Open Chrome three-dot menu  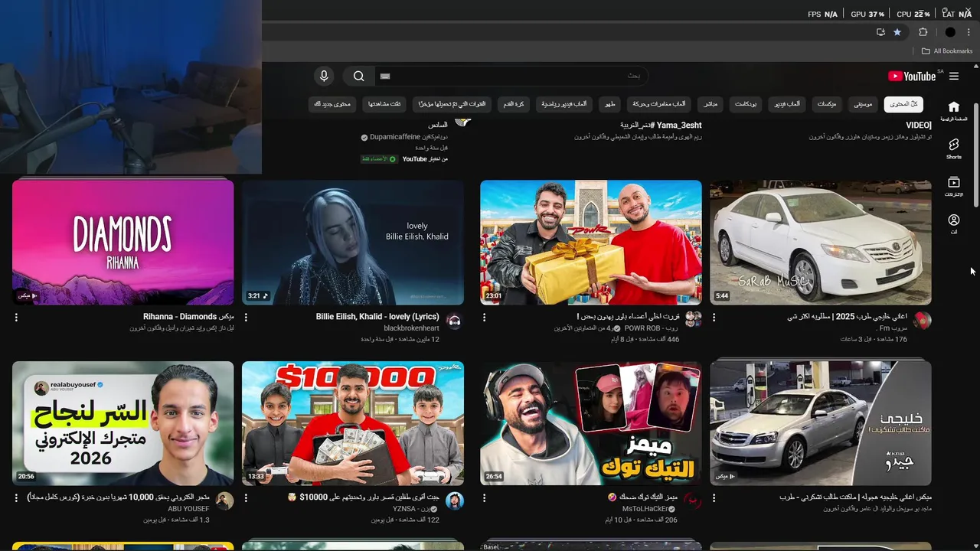point(969,32)
